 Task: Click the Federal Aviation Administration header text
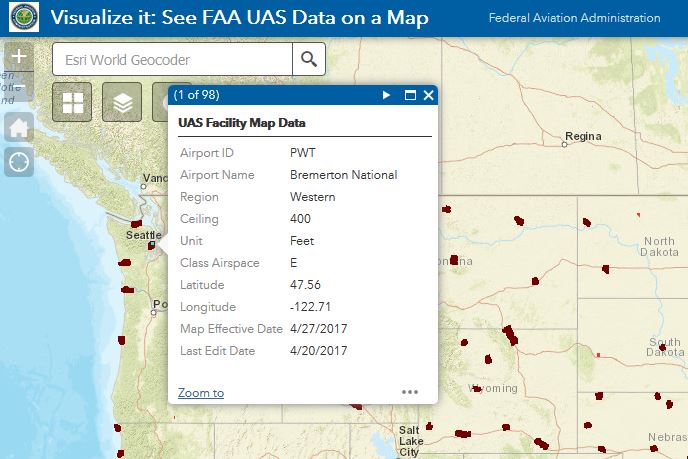click(574, 18)
